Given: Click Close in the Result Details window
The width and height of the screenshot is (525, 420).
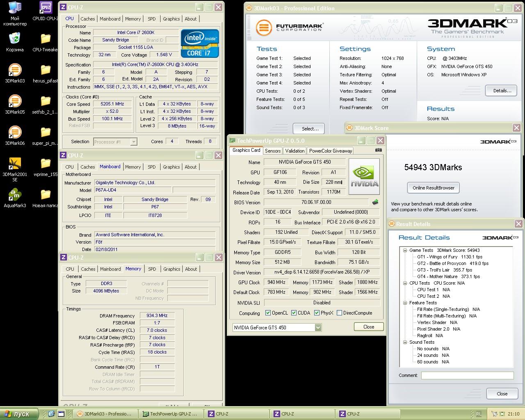Looking at the screenshot, I should click(x=502, y=394).
